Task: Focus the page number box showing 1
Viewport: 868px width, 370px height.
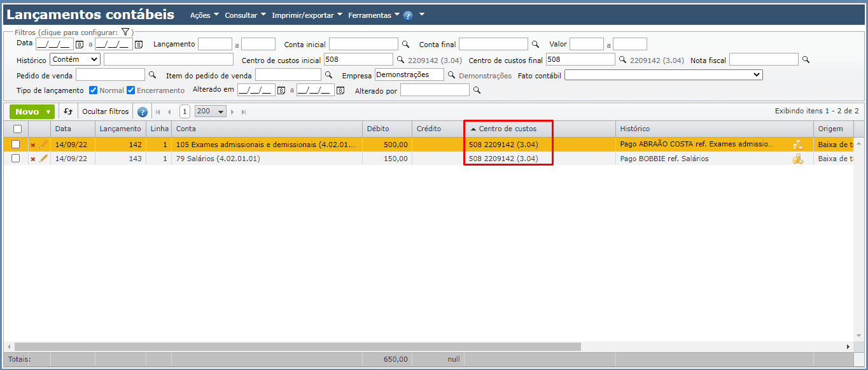Action: pos(185,111)
